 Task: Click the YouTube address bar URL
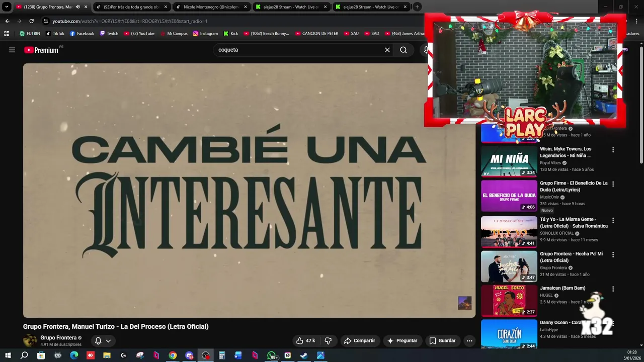coord(130,21)
